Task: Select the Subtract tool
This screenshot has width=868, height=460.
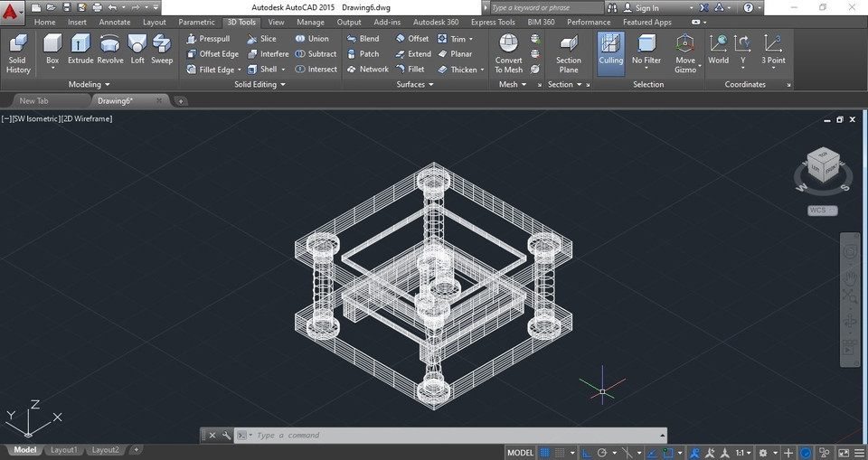Action: (315, 54)
